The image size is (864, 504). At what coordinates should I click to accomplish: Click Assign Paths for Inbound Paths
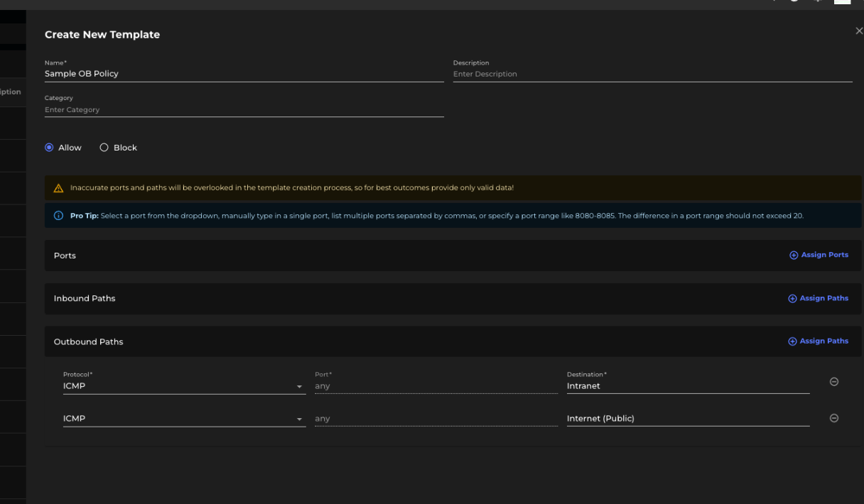coord(822,298)
